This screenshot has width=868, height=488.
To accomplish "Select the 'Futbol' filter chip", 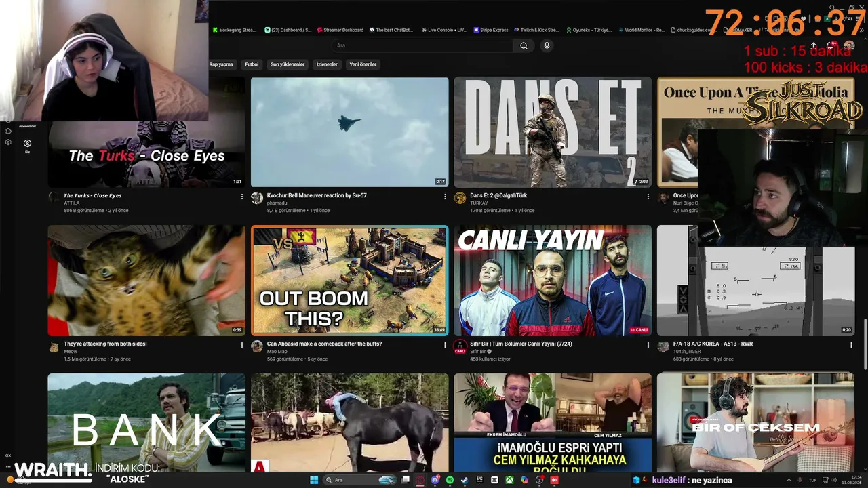I will [x=252, y=64].
